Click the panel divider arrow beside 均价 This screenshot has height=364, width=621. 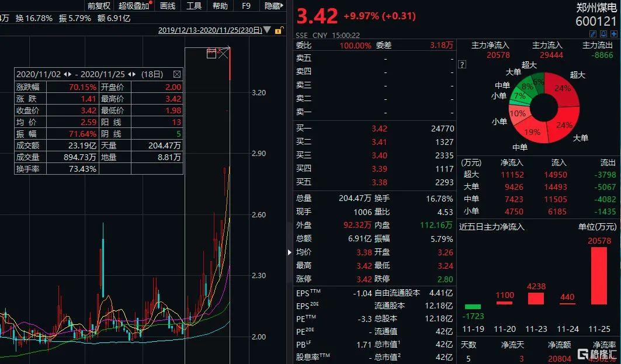click(x=290, y=252)
